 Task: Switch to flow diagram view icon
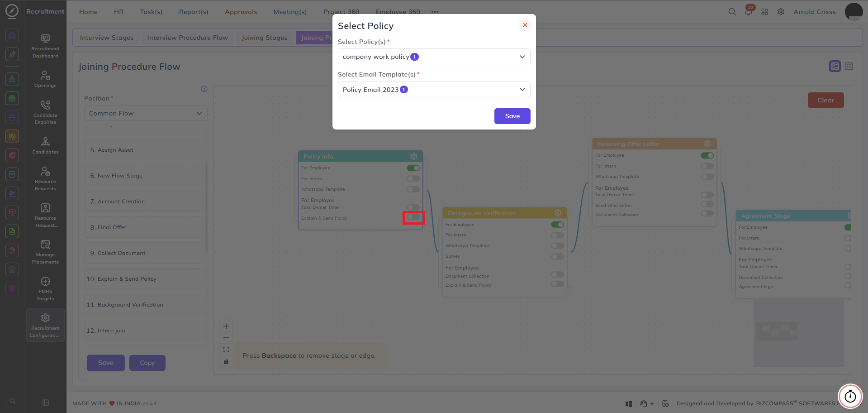(835, 66)
